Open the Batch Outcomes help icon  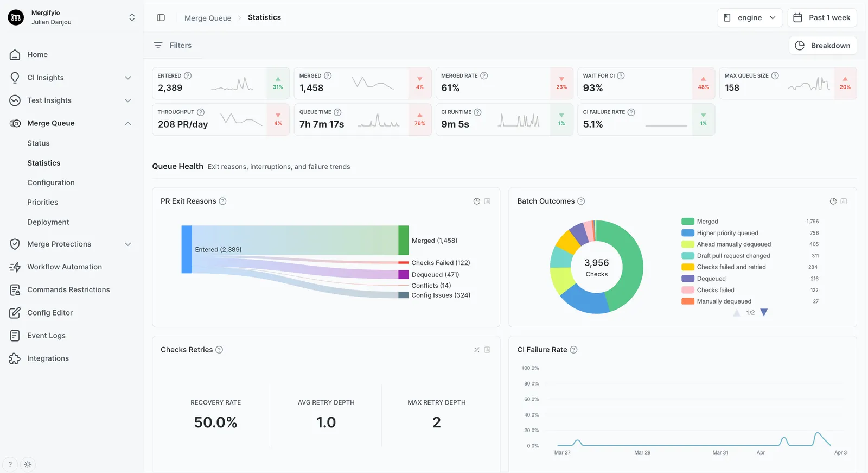581,201
